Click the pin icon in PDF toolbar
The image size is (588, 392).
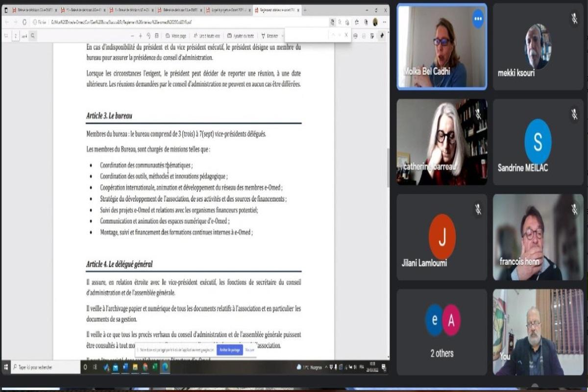click(382, 36)
